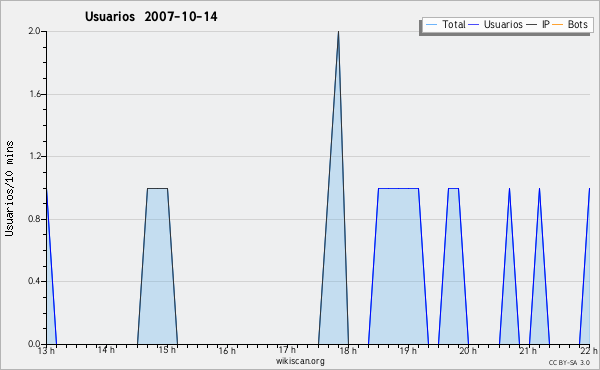Image resolution: width=600 pixels, height=370 pixels.
Task: Click the 0.8 y-axis value
Action: [34, 219]
